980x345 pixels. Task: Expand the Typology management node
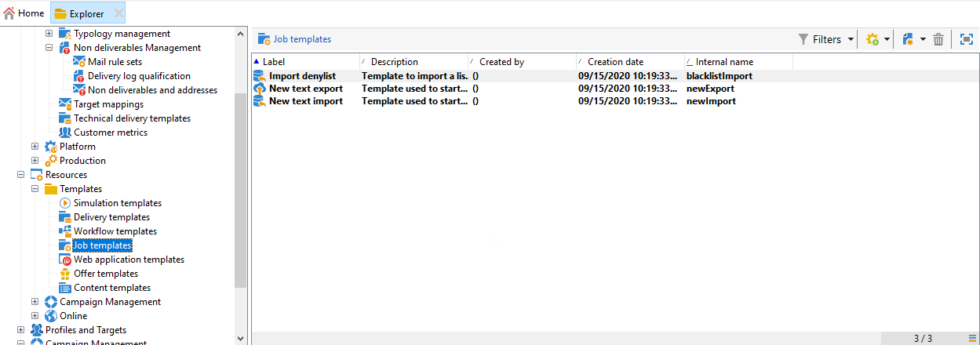49,34
